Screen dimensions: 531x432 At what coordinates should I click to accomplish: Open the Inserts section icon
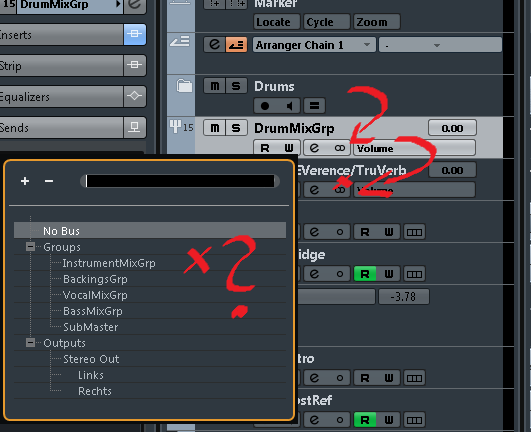coord(134,34)
